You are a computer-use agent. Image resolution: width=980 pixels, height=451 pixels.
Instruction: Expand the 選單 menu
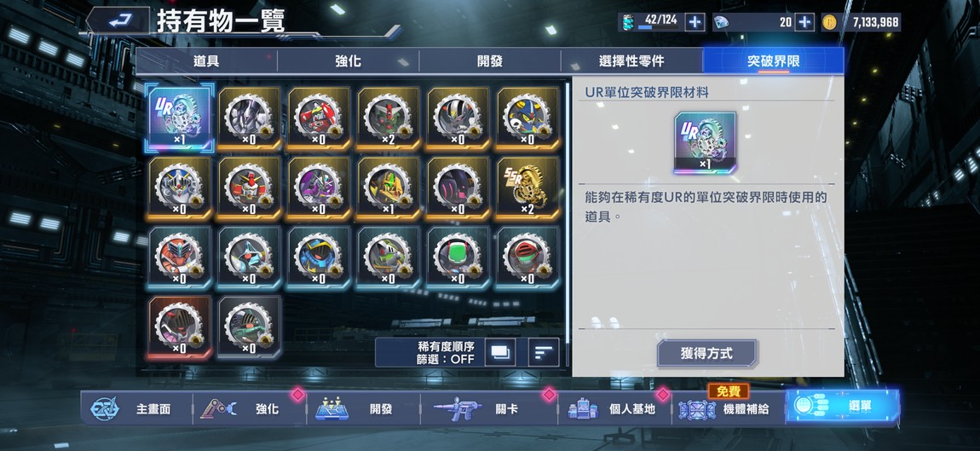(x=842, y=406)
